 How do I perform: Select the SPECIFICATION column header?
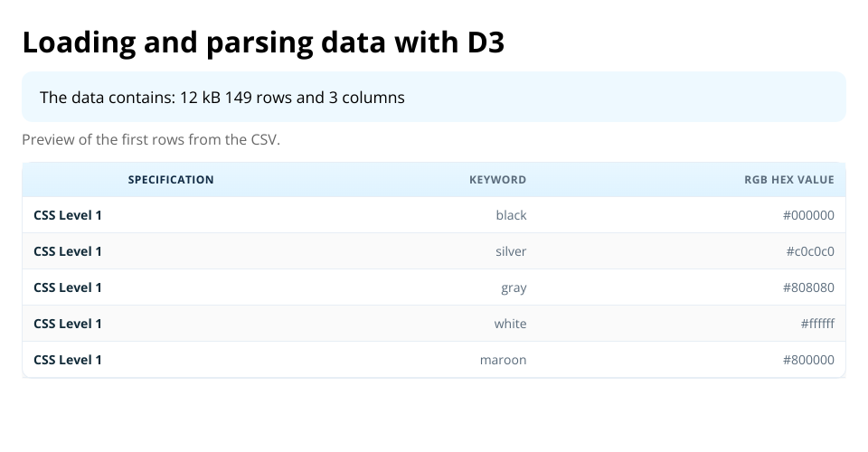[x=171, y=180]
